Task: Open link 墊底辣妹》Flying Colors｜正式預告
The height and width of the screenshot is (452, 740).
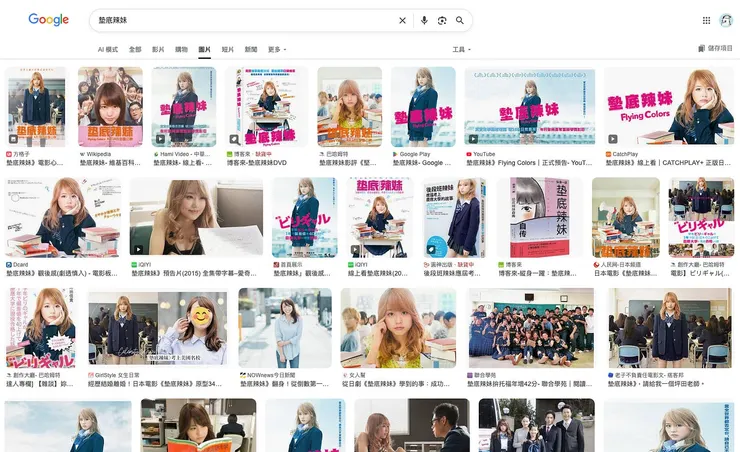Action: coord(529,163)
